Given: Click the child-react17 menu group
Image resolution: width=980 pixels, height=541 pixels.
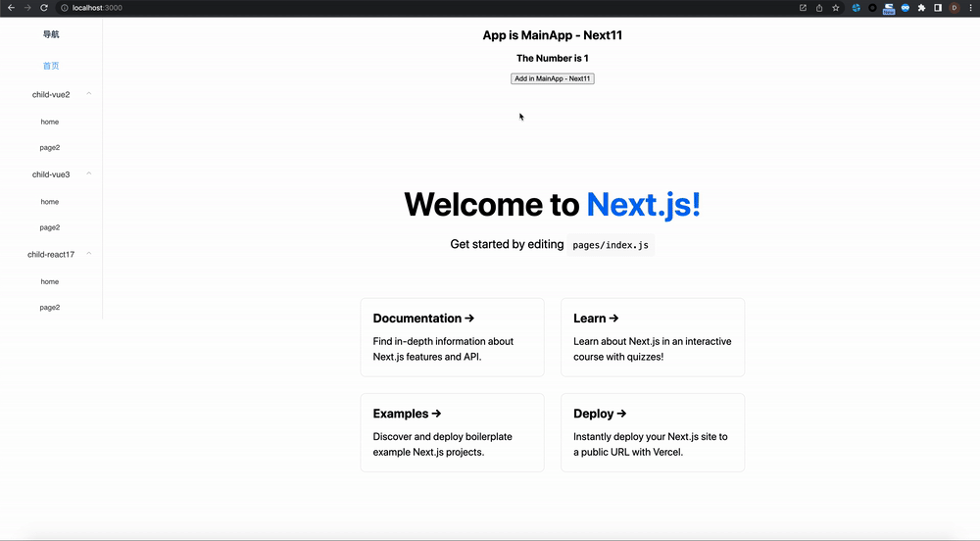Looking at the screenshot, I should [x=51, y=254].
